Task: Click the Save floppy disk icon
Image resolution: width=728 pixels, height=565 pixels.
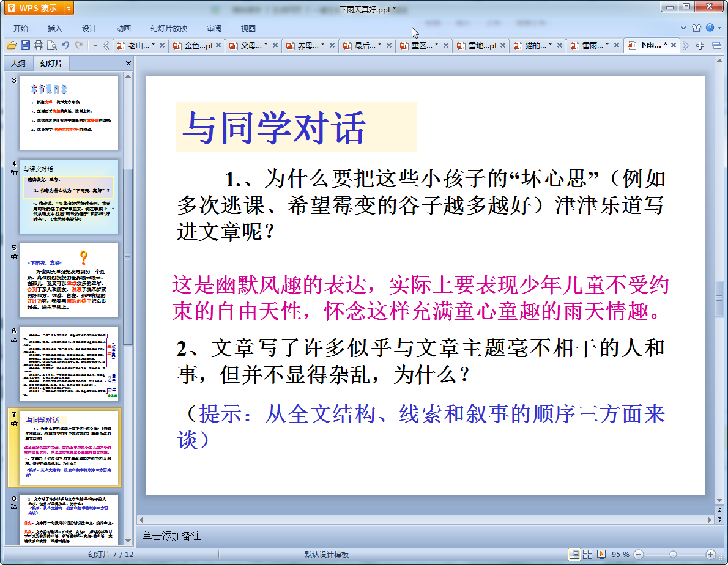Action: pos(25,45)
